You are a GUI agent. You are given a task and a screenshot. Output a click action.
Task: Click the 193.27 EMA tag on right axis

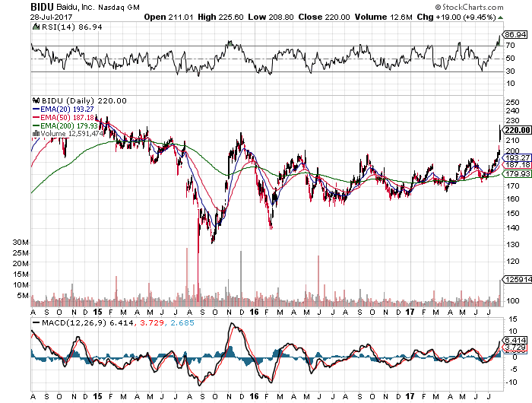tap(517, 157)
